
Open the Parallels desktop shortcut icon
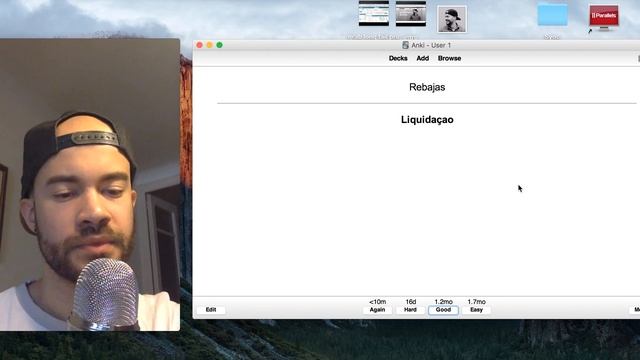[604, 18]
